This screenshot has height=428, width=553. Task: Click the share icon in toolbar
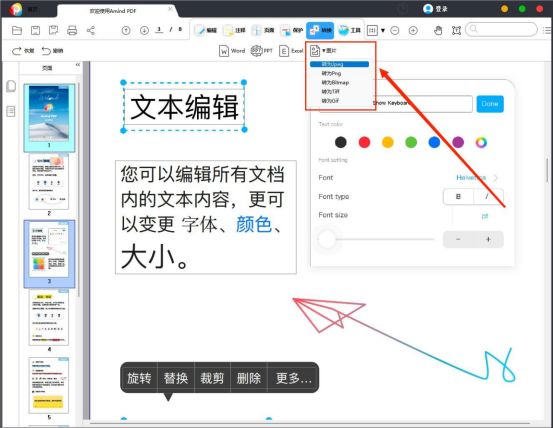click(91, 31)
